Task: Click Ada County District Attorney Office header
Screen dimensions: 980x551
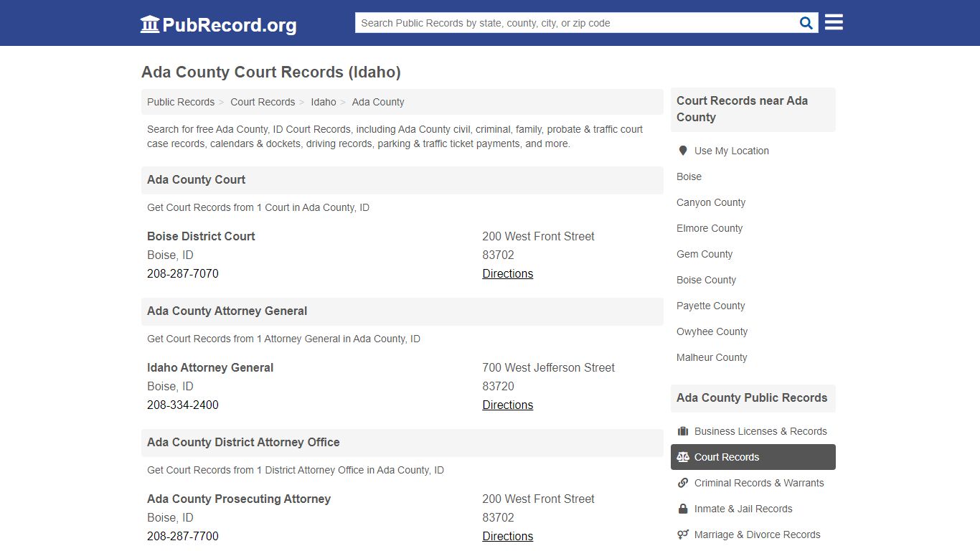Action: pyautogui.click(x=402, y=443)
